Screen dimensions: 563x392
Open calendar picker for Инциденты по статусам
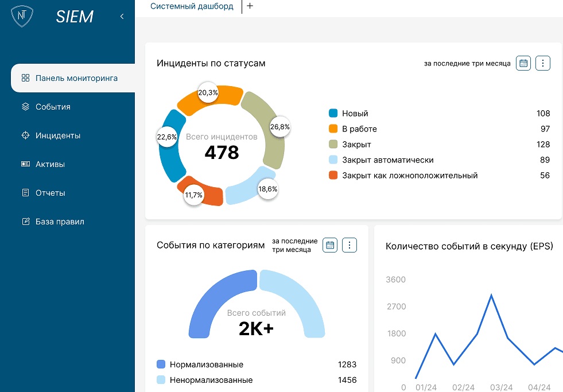[x=523, y=63]
